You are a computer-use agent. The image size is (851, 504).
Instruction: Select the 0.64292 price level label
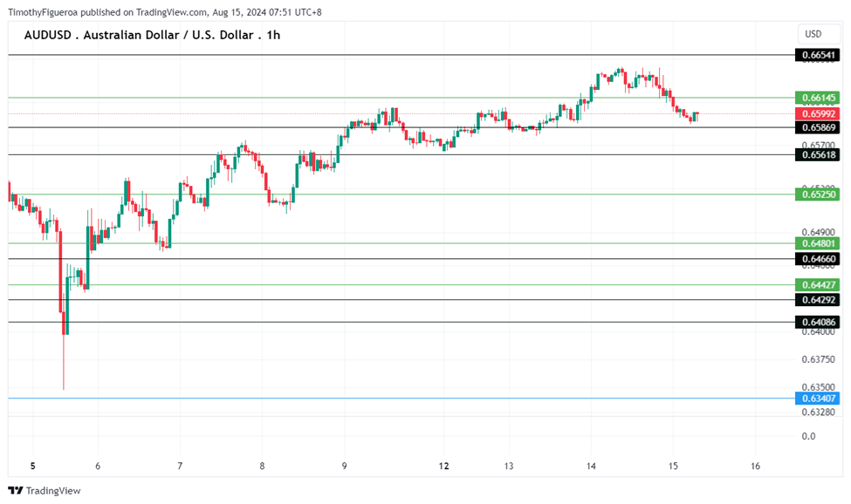point(817,299)
